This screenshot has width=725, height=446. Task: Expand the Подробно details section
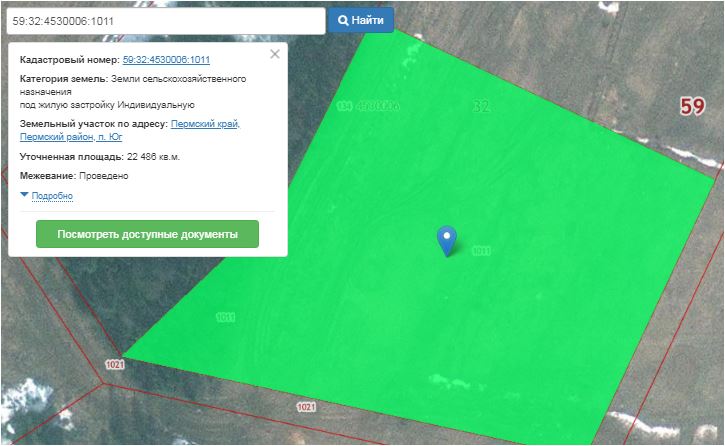pyautogui.click(x=52, y=196)
